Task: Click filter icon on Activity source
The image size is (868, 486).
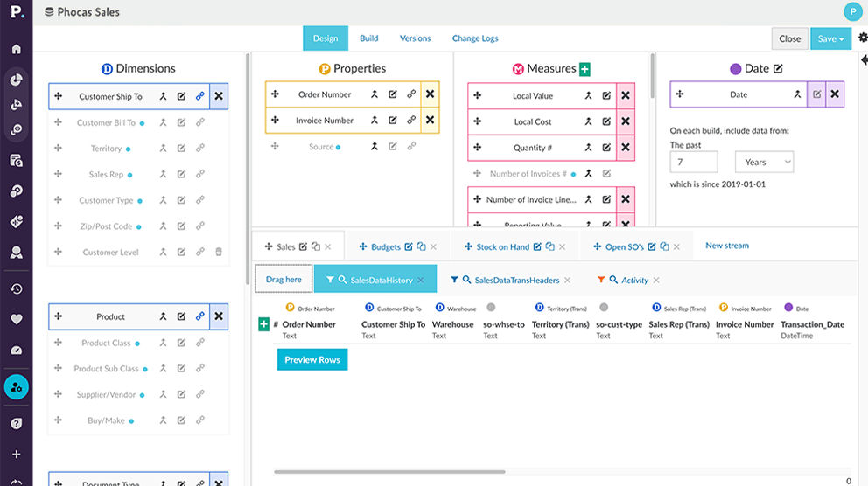Action: click(601, 280)
